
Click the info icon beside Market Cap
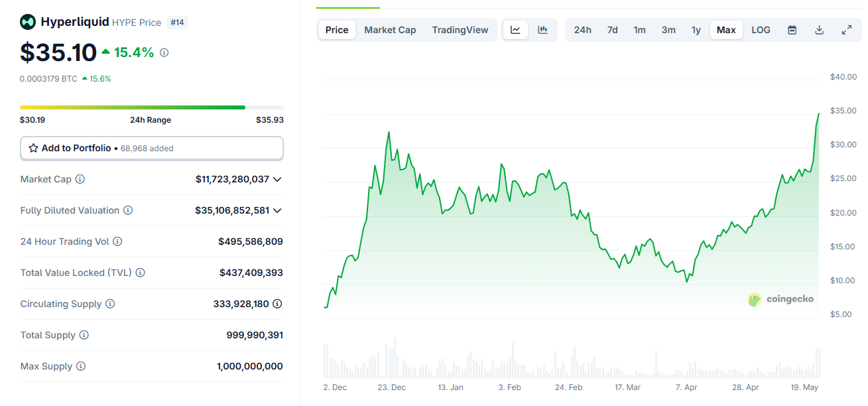point(80,179)
